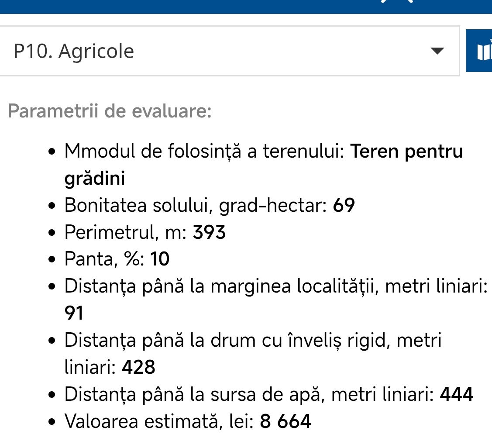
Task: Select the locality distance value 91
Action: (x=74, y=314)
